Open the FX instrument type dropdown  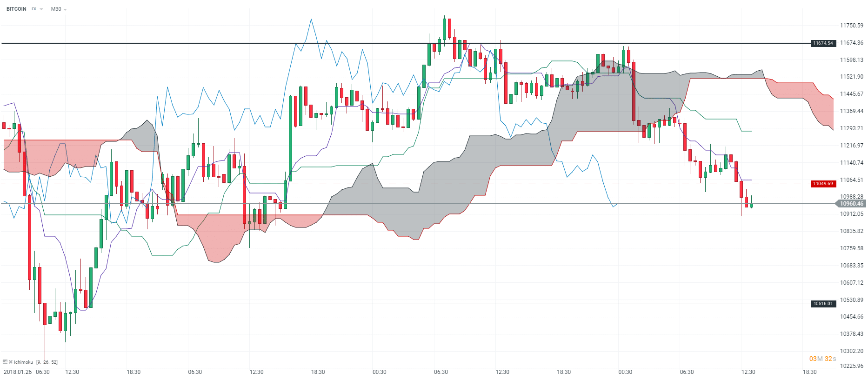click(37, 9)
